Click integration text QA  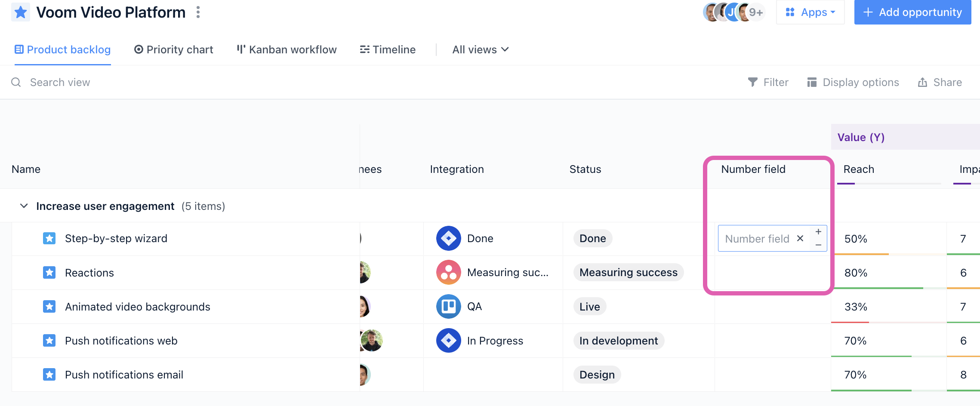(x=475, y=306)
